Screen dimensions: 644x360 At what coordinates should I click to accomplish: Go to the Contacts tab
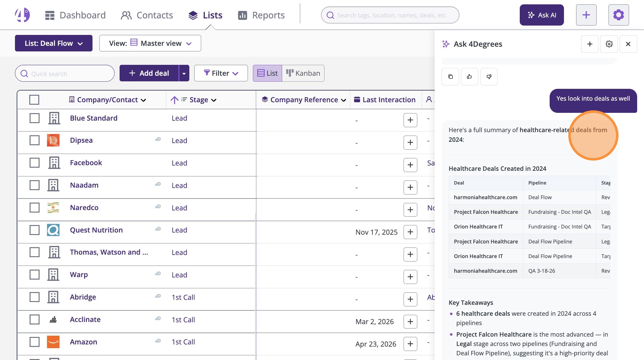point(147,15)
